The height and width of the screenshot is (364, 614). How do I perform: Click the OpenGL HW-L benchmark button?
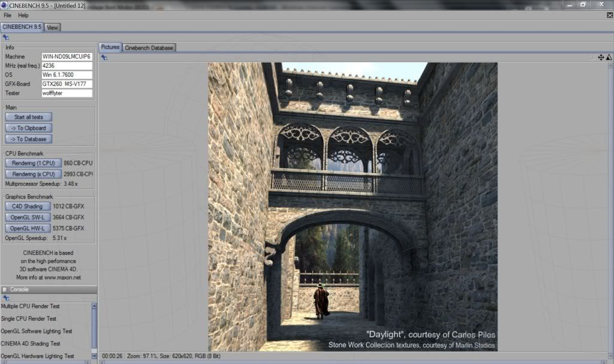coord(27,228)
